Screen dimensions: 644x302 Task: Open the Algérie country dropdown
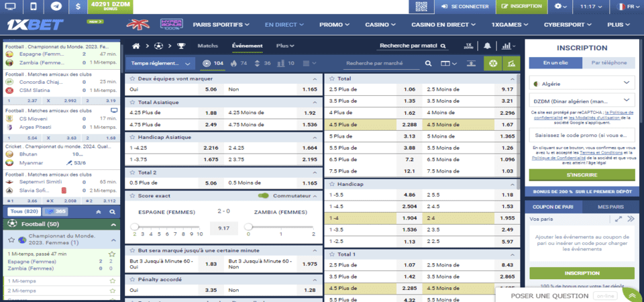[582, 83]
